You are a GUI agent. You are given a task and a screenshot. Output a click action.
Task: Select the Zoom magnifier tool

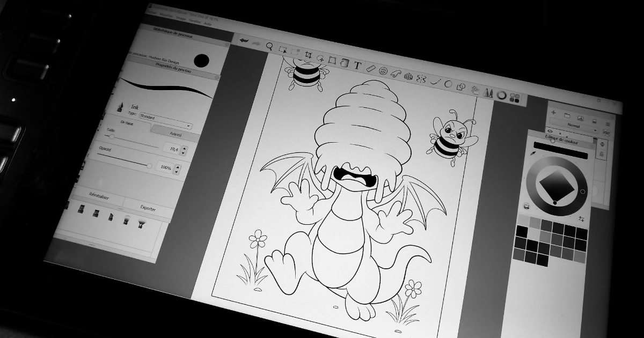269,46
